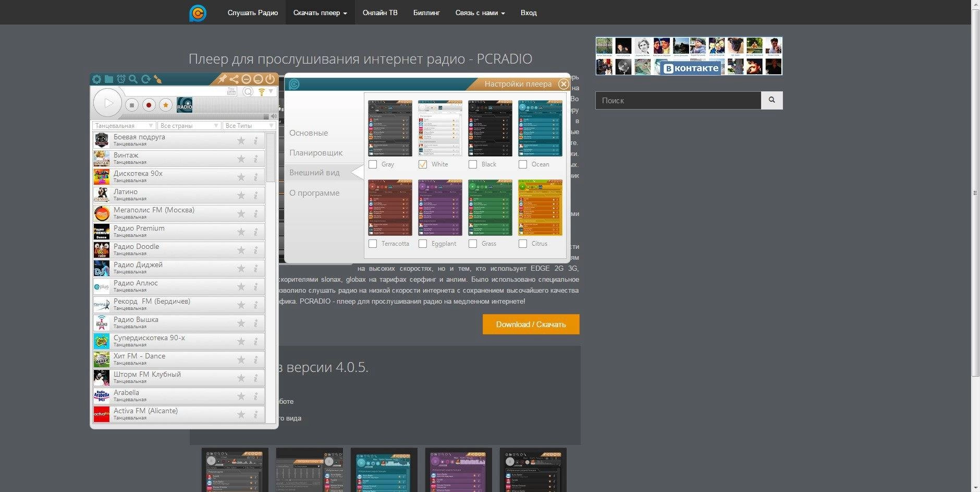Show info for Радио Диджей station
The height and width of the screenshot is (492, 980).
pos(255,268)
